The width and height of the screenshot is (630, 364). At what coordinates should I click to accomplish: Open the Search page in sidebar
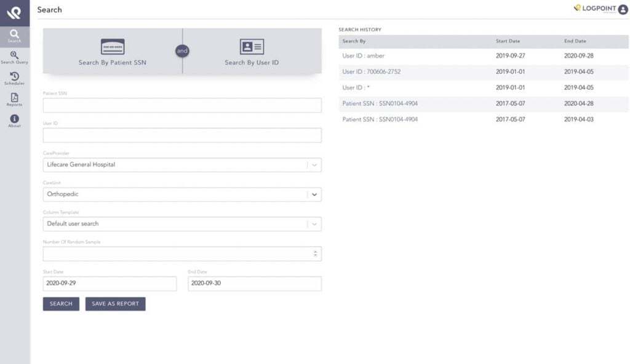tap(14, 35)
